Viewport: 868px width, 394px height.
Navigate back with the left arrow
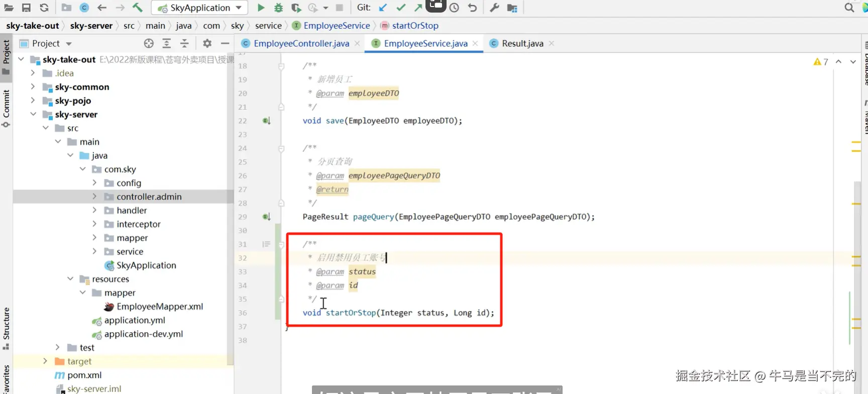[x=102, y=8]
